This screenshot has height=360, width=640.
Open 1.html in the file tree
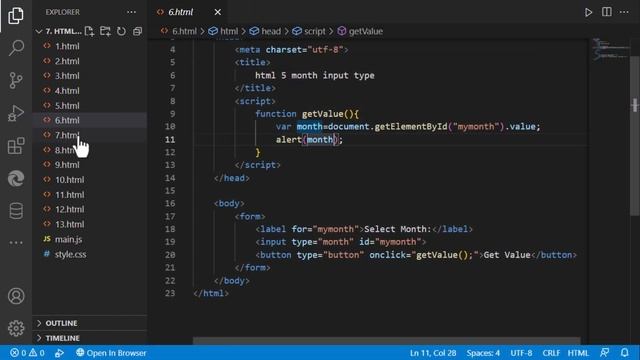[90, 46]
